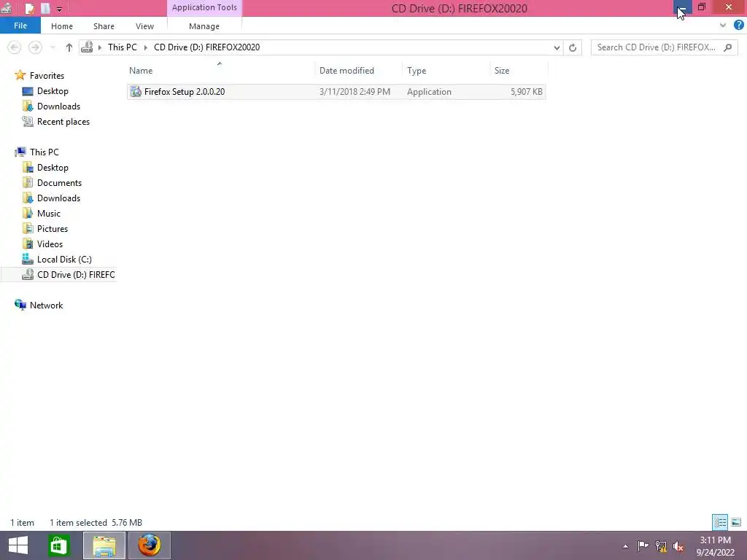Open Help via the question mark icon
The image size is (747, 560).
click(739, 26)
